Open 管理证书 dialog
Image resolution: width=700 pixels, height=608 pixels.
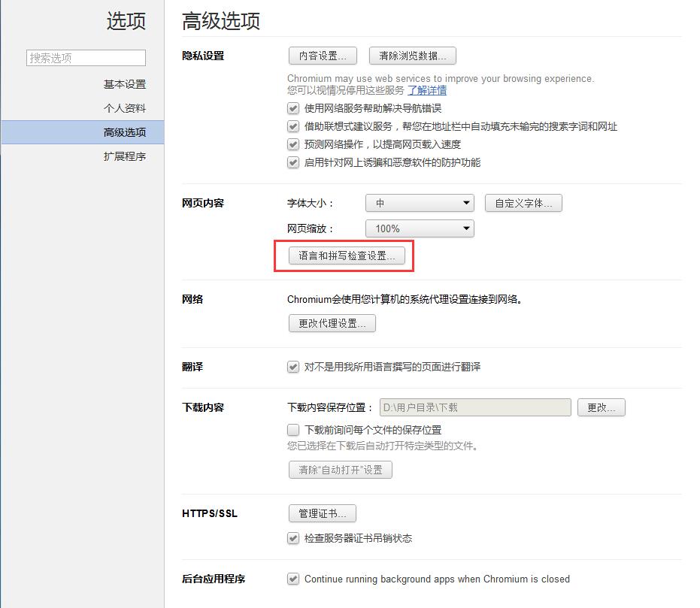pyautogui.click(x=322, y=513)
